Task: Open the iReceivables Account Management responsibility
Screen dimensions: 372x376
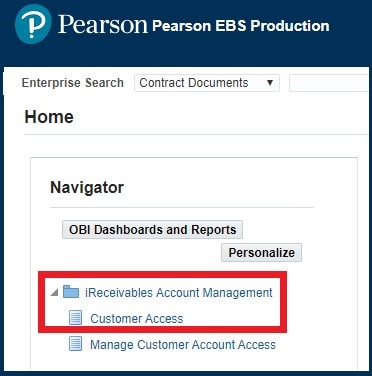Action: [x=179, y=293]
